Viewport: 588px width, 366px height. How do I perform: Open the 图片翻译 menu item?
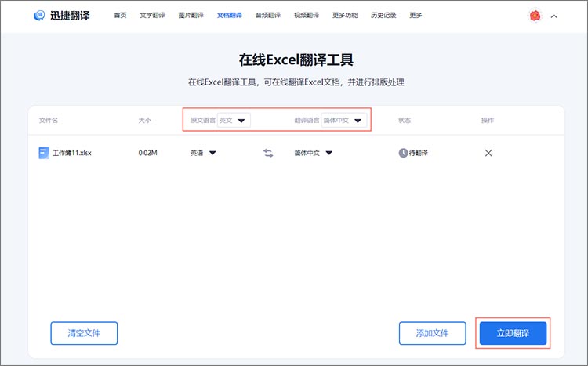191,16
